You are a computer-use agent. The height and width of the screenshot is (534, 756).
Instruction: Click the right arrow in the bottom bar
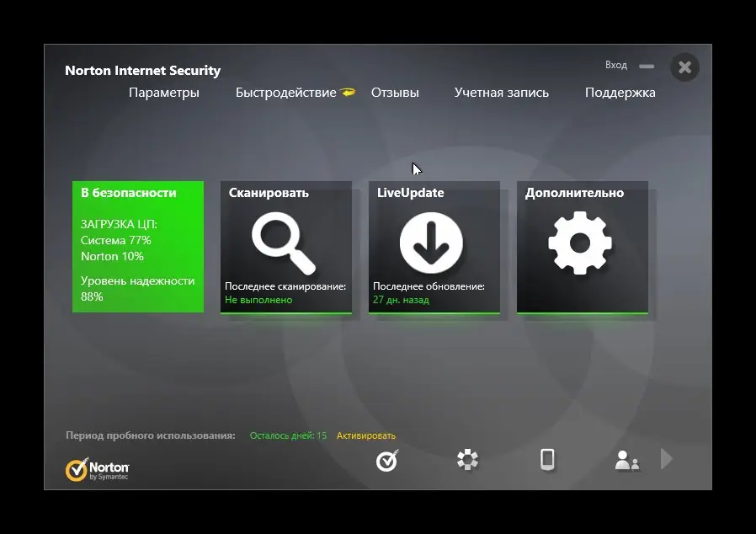click(x=666, y=459)
